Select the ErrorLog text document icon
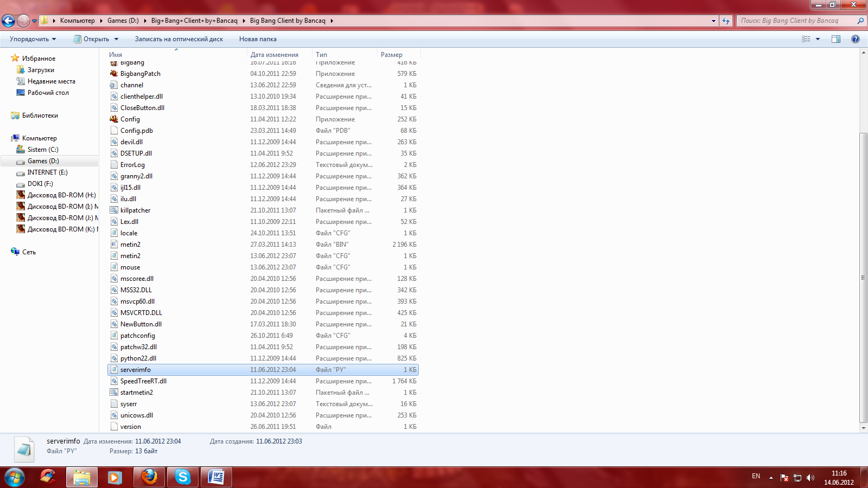The height and width of the screenshot is (488, 868). click(x=114, y=165)
